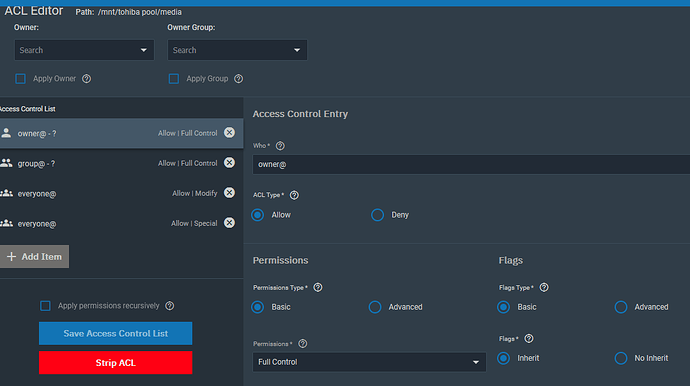The width and height of the screenshot is (690, 386).
Task: Open help tooltip for ACL Type
Action: click(294, 195)
